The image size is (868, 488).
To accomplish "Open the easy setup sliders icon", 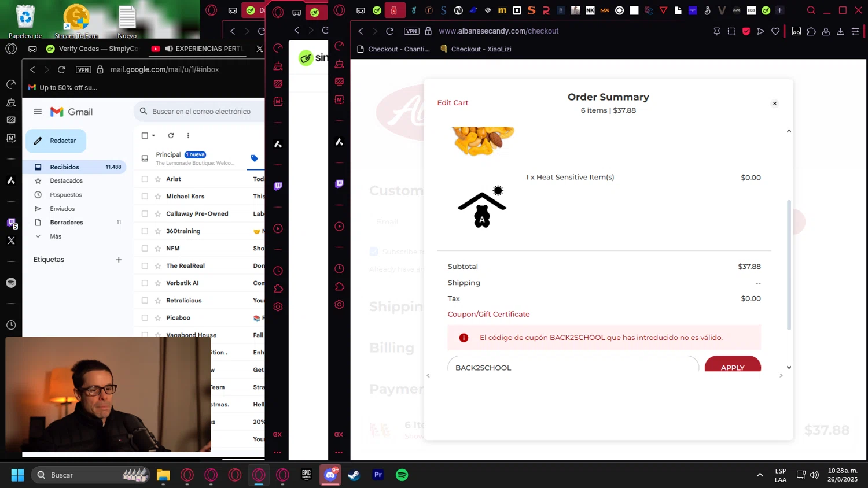I will click(x=855, y=31).
